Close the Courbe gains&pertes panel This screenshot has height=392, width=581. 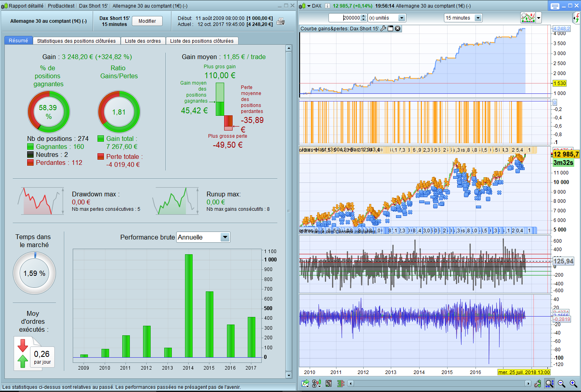(x=398, y=28)
